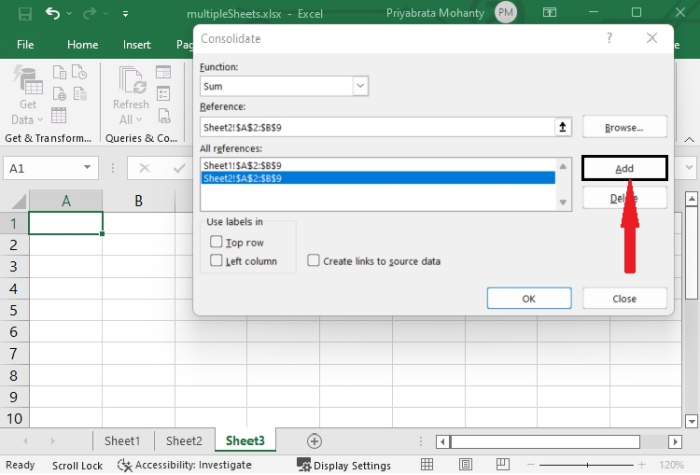Click the Add button
700x475 pixels.
(x=624, y=169)
